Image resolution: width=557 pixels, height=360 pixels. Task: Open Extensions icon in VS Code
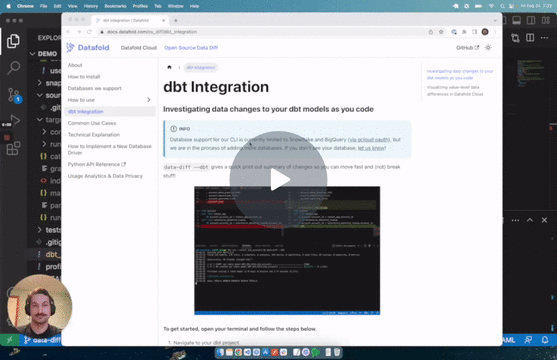[x=13, y=148]
